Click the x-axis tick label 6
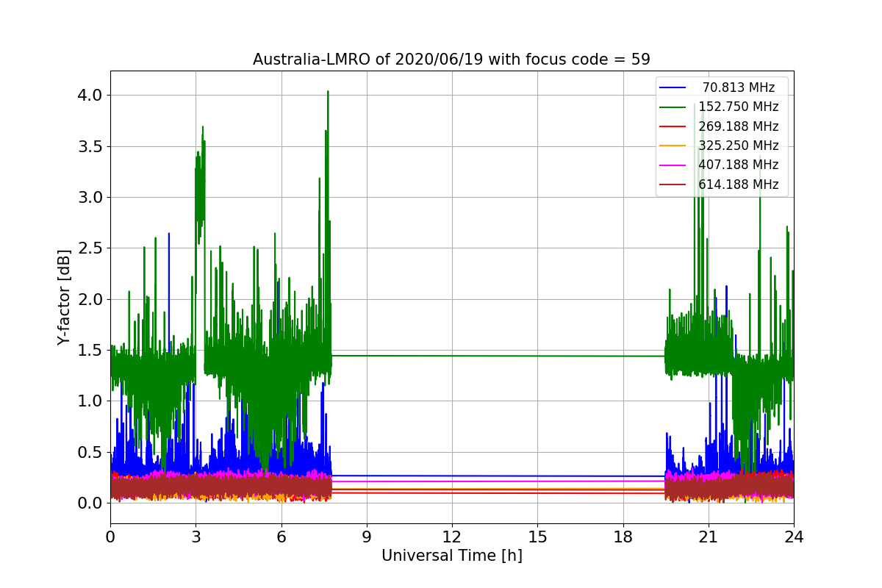The height and width of the screenshot is (588, 882). tap(281, 537)
